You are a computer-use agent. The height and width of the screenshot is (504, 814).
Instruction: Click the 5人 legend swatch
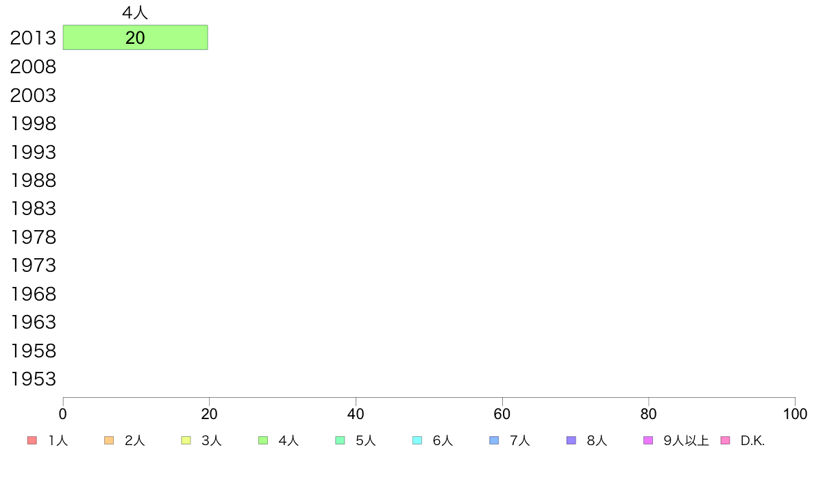coord(340,440)
